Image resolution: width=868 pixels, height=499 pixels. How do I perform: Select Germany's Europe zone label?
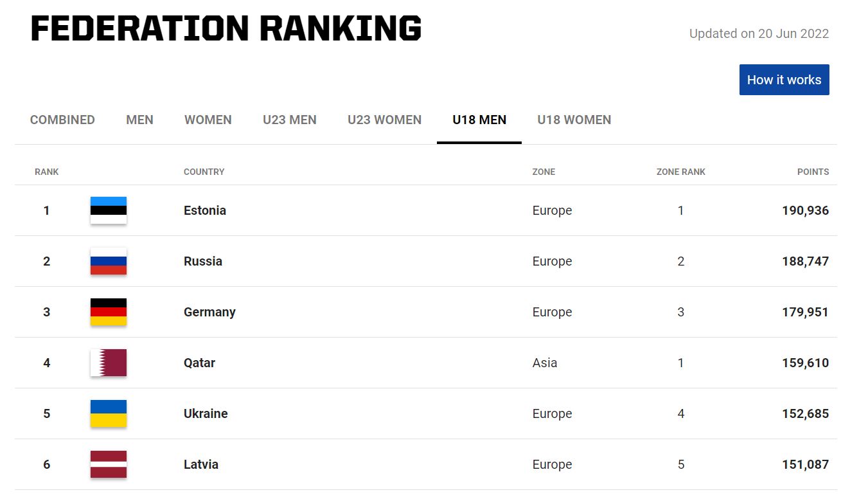click(x=553, y=312)
